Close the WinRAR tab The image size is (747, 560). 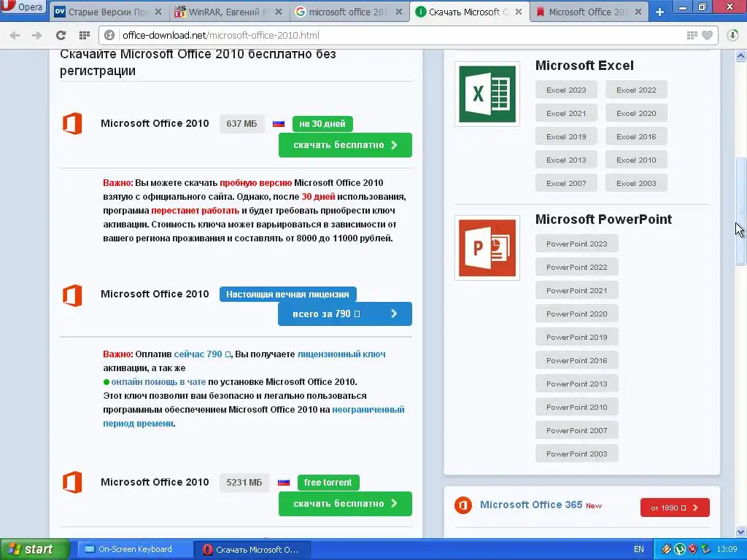pyautogui.click(x=279, y=12)
